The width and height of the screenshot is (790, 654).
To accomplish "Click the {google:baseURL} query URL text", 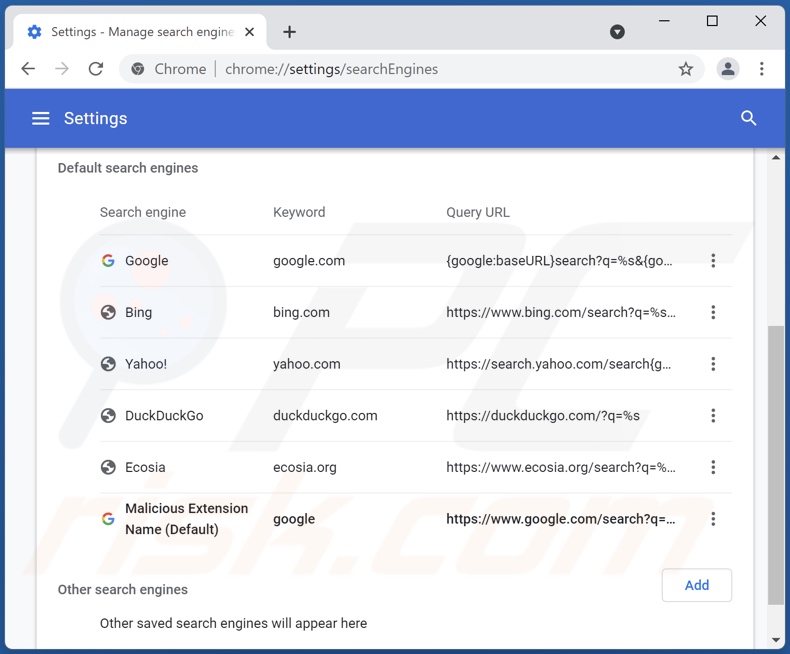I will (x=559, y=260).
